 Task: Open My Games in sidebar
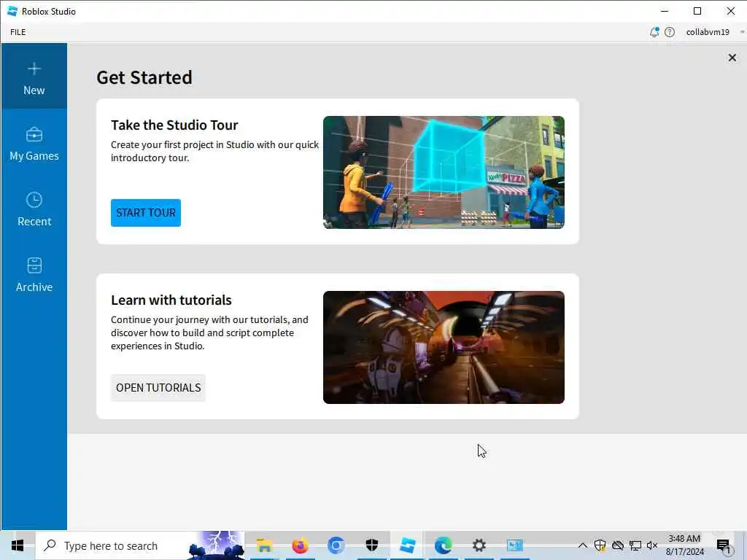(34, 144)
